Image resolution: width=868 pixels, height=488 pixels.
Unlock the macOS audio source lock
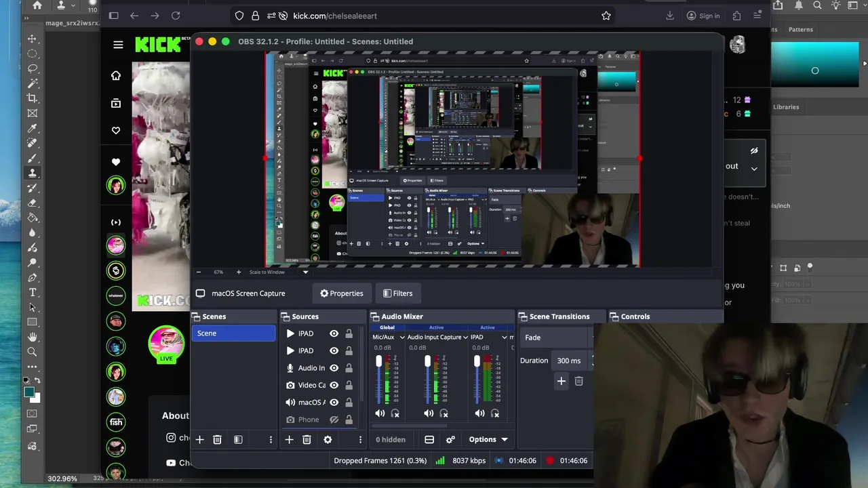tap(349, 403)
